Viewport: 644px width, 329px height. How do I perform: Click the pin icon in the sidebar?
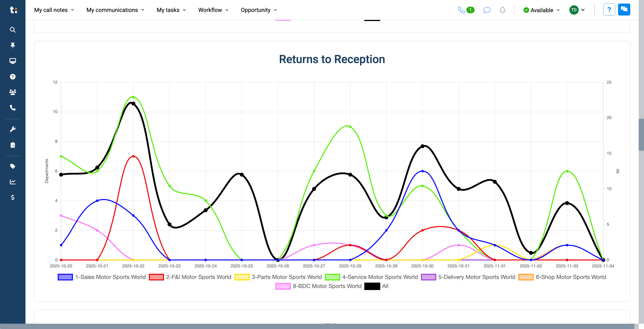(13, 45)
